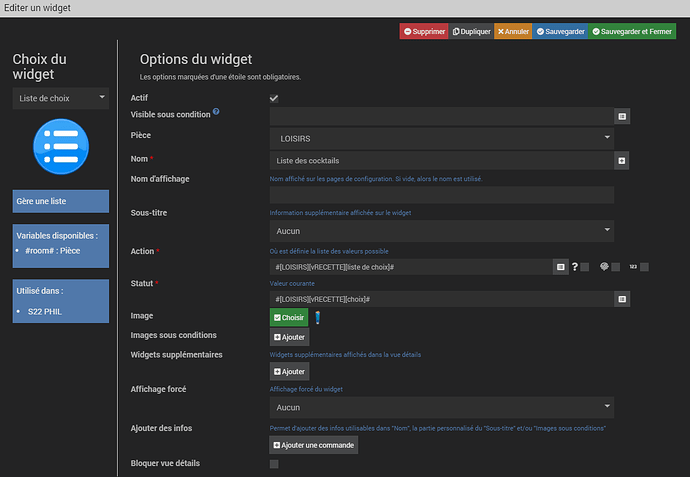Viewport: 690px width, 477px height.
Task: Open the Liste de choix widget type dropdown
Action: [x=61, y=98]
